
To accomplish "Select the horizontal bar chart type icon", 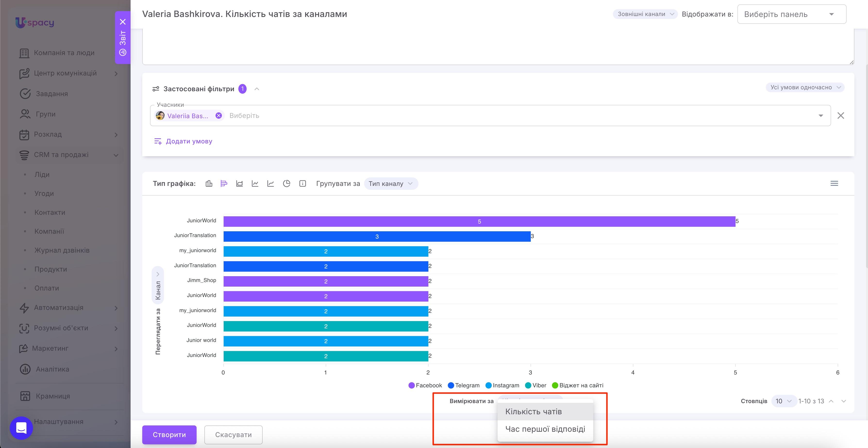I will point(224,183).
